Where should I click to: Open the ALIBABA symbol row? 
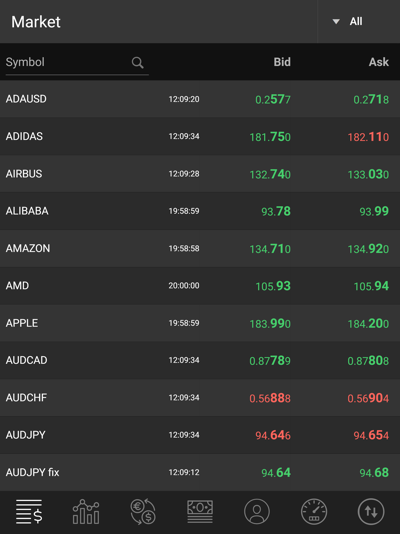pos(200,211)
